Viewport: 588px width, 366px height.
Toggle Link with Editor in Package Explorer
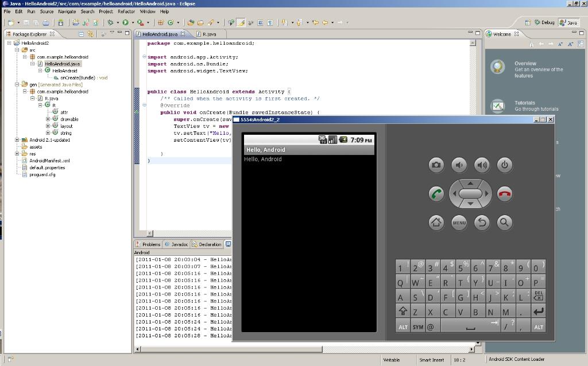[90, 34]
